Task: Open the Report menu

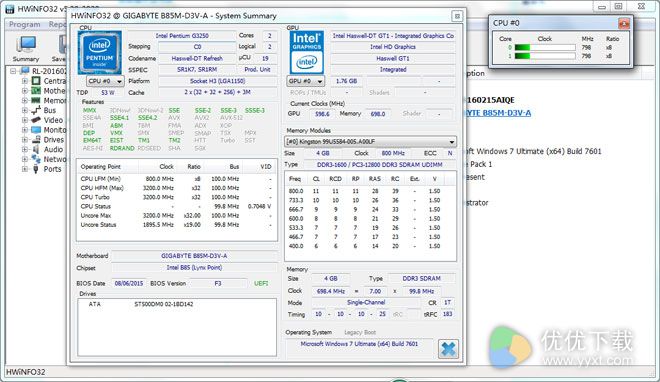Action: tap(57, 24)
